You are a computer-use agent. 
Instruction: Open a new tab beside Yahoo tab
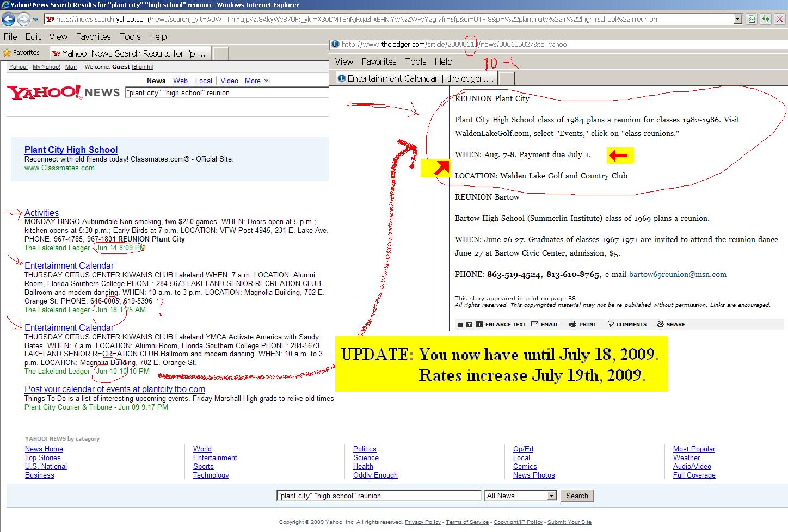(x=220, y=53)
